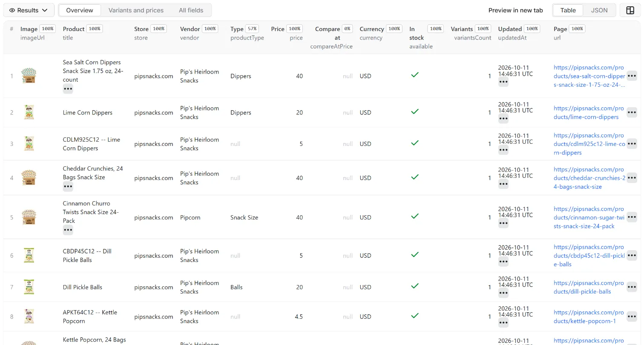
Task: Open the Results dropdown
Action: pos(29,10)
